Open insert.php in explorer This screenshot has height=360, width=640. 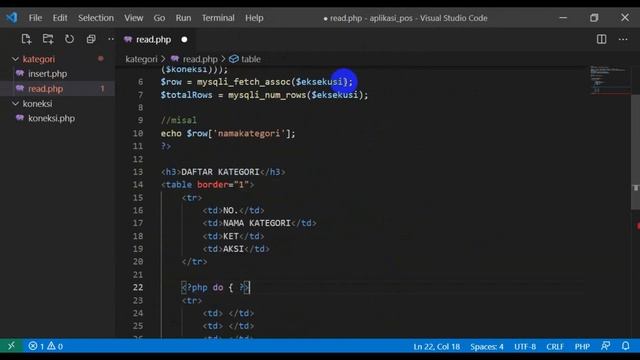(x=47, y=74)
